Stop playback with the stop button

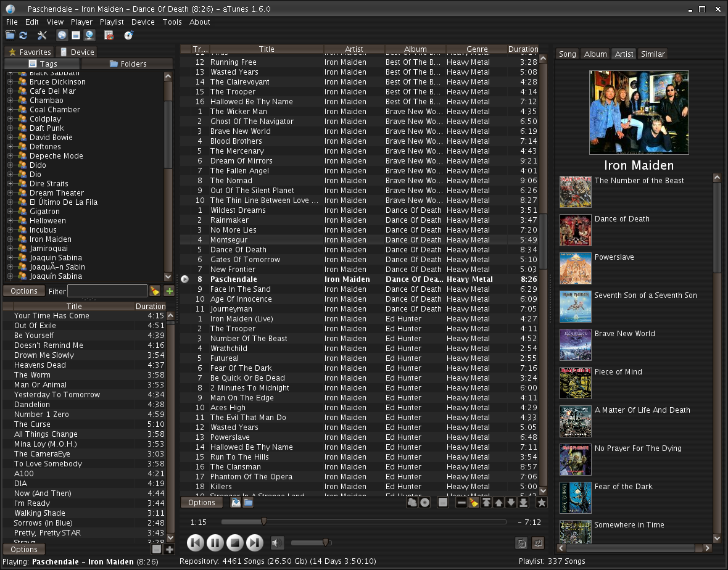(234, 543)
